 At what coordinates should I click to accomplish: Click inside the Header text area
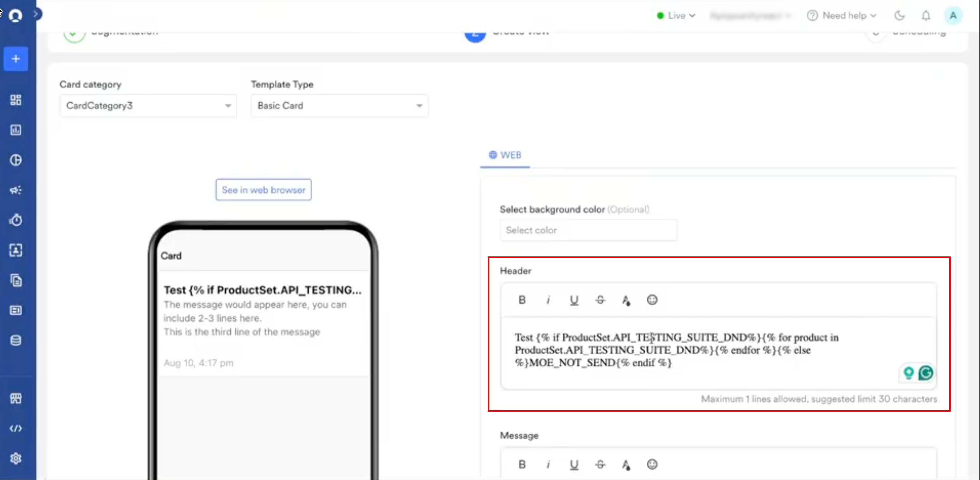coord(718,353)
